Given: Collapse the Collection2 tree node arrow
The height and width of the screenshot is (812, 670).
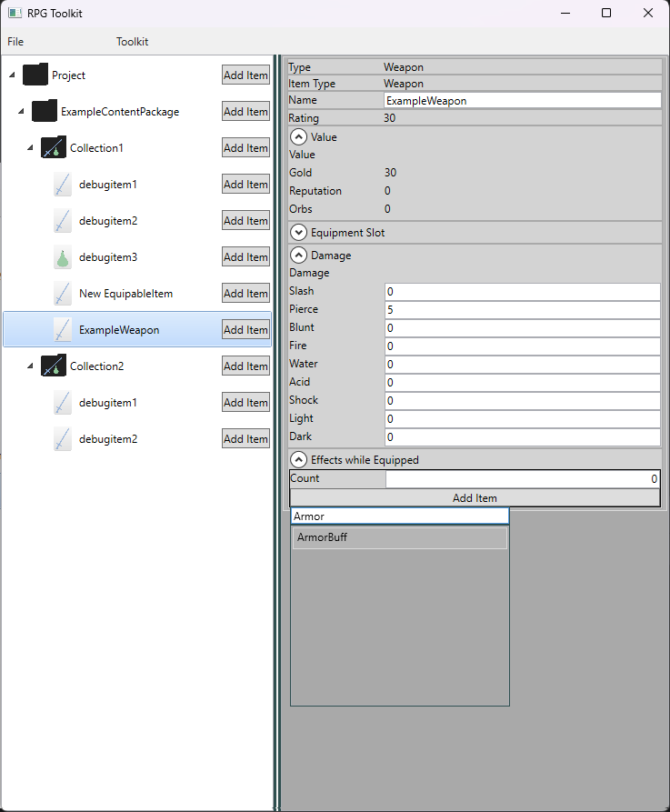Looking at the screenshot, I should click(x=30, y=366).
